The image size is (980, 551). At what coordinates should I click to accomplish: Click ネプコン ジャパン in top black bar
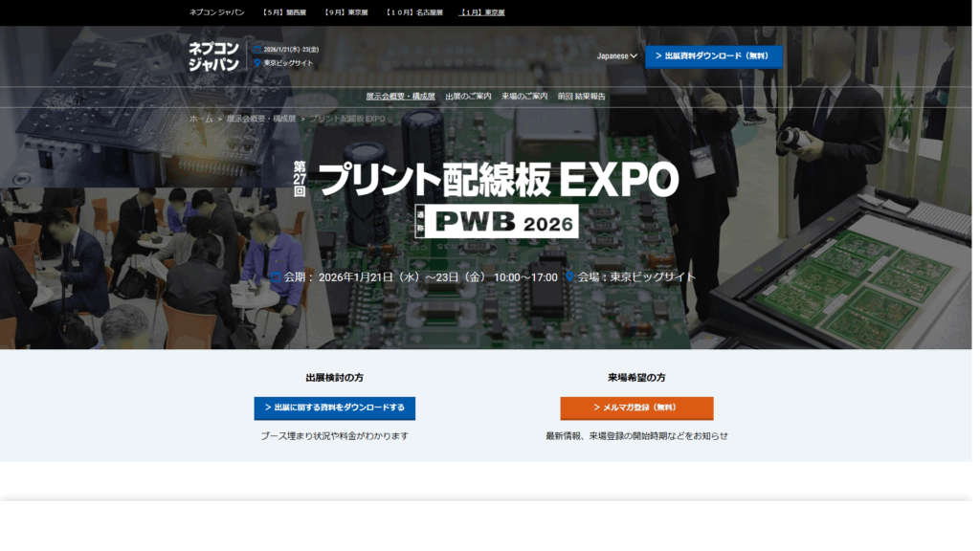[x=217, y=12]
